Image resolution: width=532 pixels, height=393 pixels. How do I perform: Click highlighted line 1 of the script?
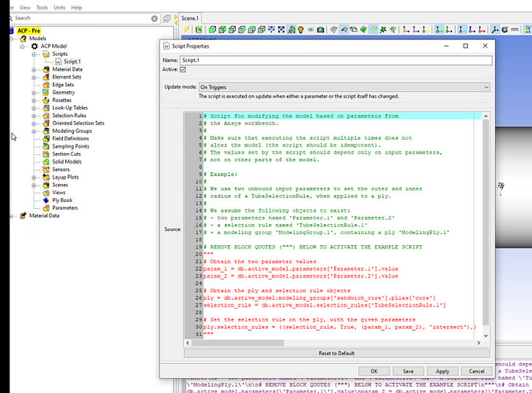(343, 116)
